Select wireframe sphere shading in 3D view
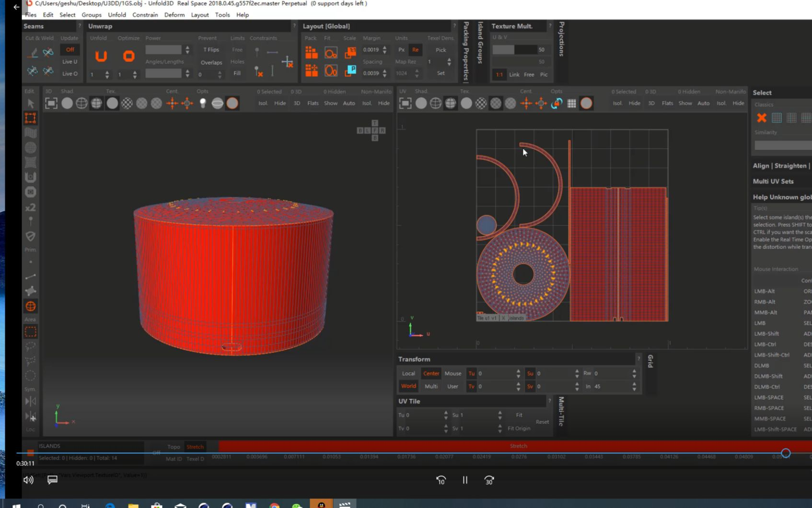812x508 pixels. point(81,103)
